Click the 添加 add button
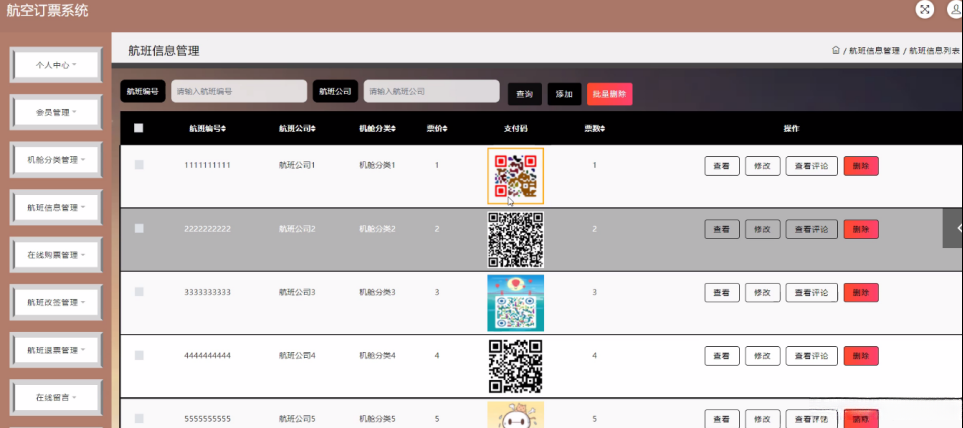 pos(564,94)
